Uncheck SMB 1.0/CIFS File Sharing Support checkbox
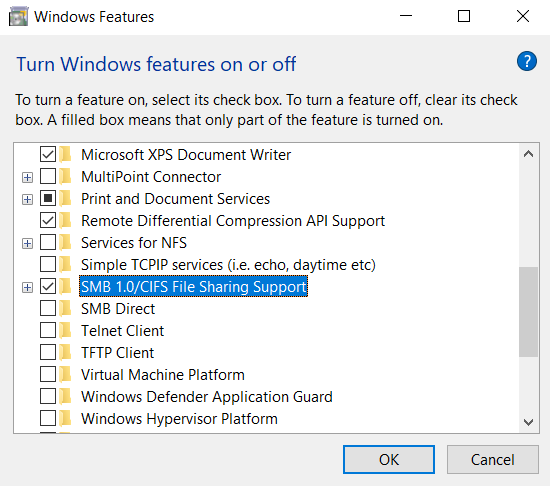The image size is (550, 486). pyautogui.click(x=48, y=287)
